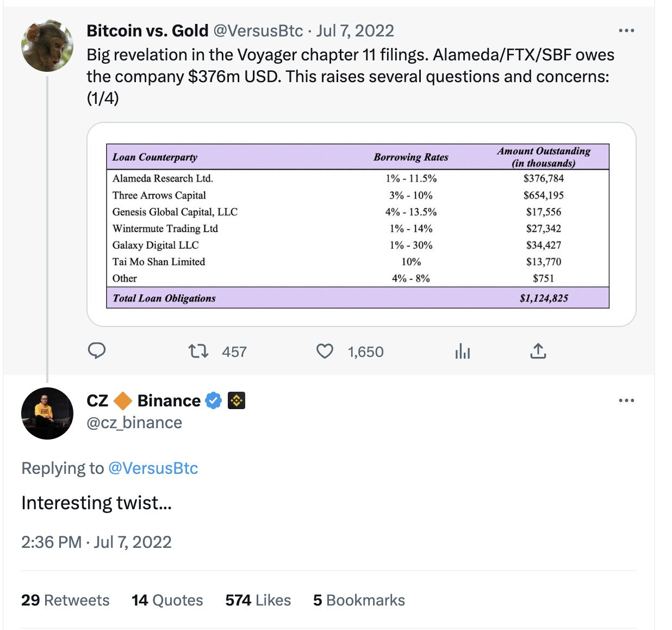672x630 pixels.
Task: Open tweet analytics bar chart icon
Action: pyautogui.click(x=462, y=351)
